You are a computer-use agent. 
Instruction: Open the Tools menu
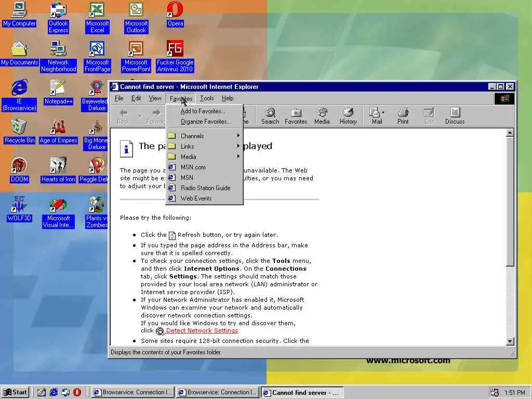(x=207, y=98)
